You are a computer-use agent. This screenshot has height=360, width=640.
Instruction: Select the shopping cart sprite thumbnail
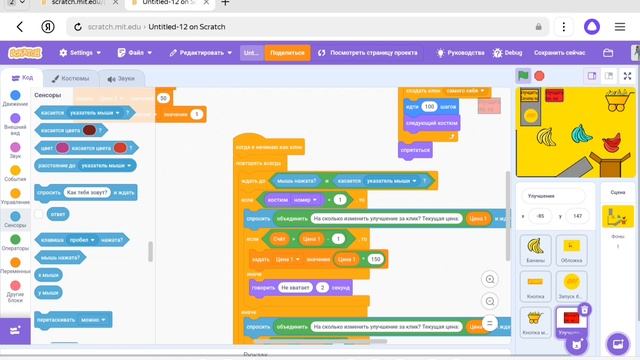point(536,322)
